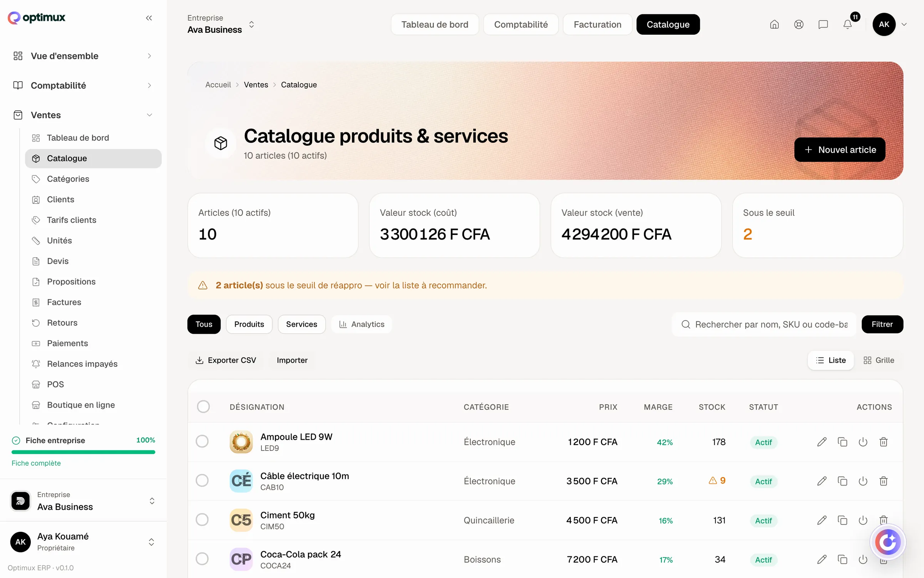Delete the Câble électrique 10m article

tap(884, 481)
